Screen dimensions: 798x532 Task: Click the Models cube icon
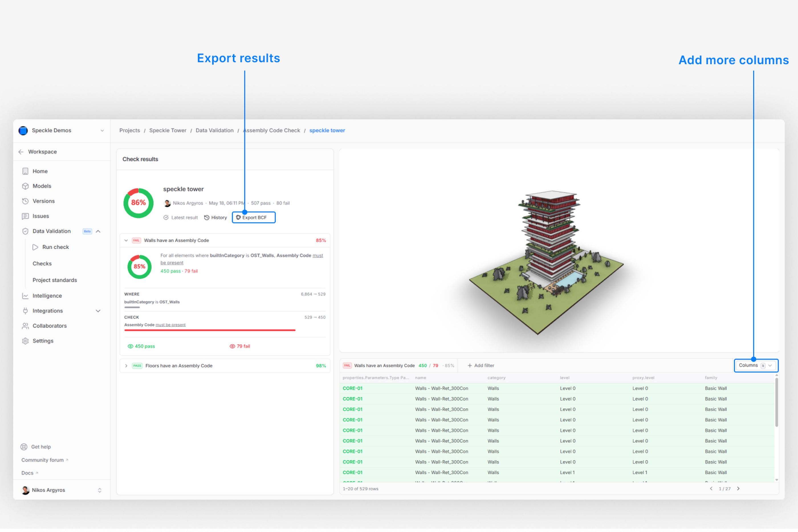(x=25, y=186)
